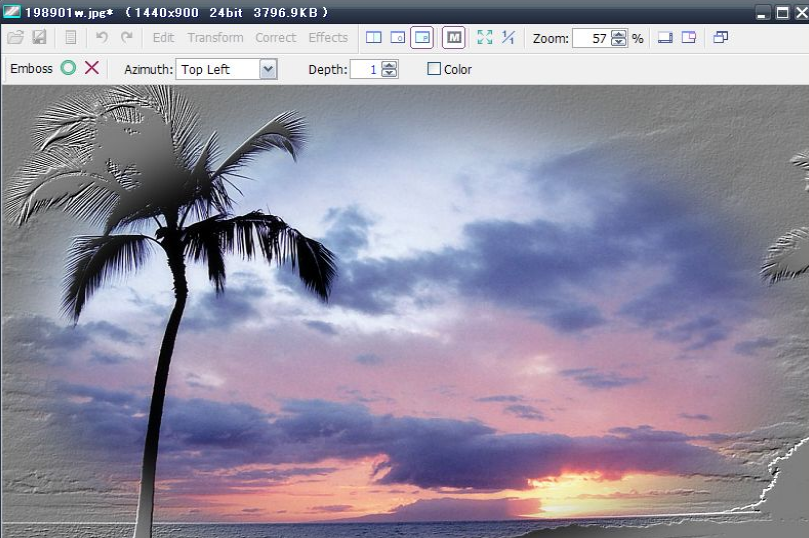Set view to 1:1 actual size
This screenshot has height=538, width=809.
coord(508,38)
